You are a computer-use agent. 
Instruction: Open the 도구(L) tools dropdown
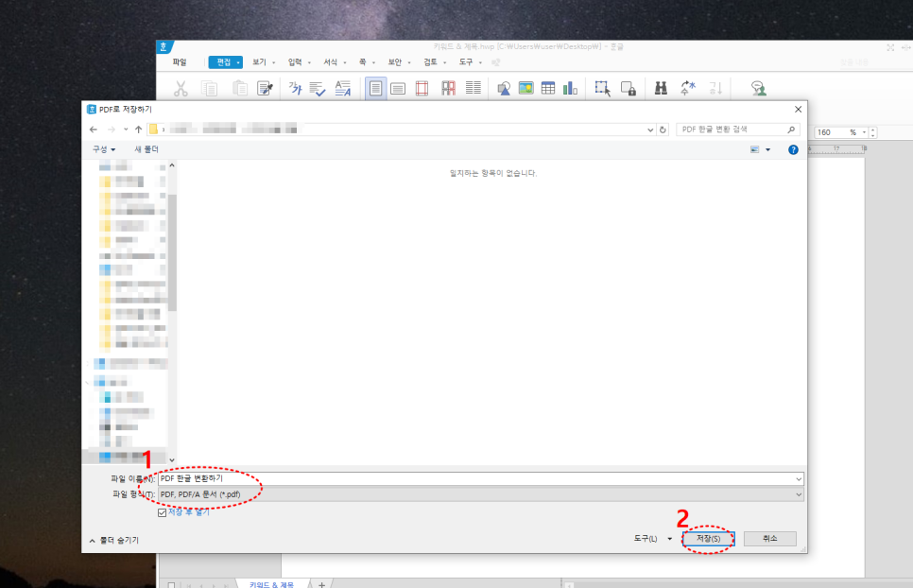point(652,539)
